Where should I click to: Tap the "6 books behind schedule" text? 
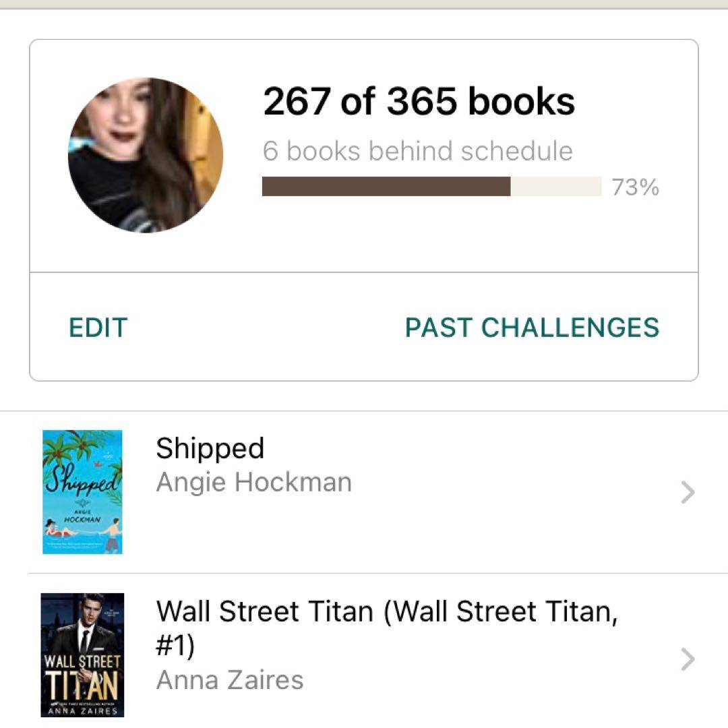[x=417, y=151]
